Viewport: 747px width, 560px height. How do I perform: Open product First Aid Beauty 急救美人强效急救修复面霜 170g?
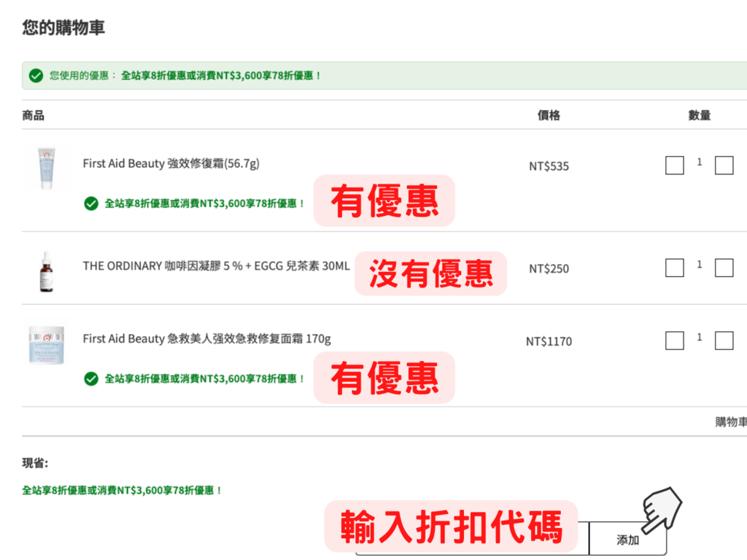tap(206, 338)
